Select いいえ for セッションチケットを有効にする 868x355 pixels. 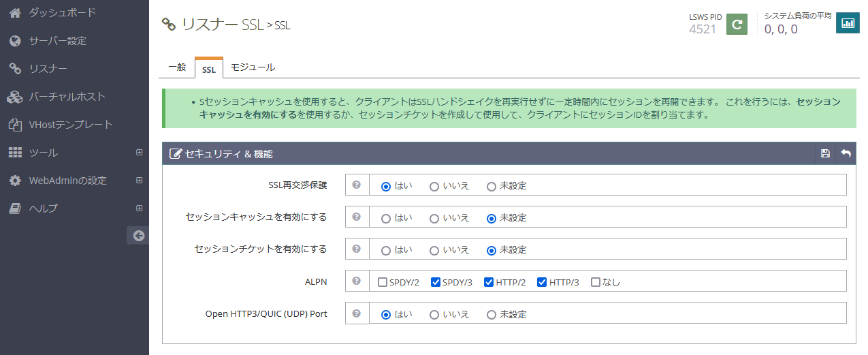coord(434,250)
